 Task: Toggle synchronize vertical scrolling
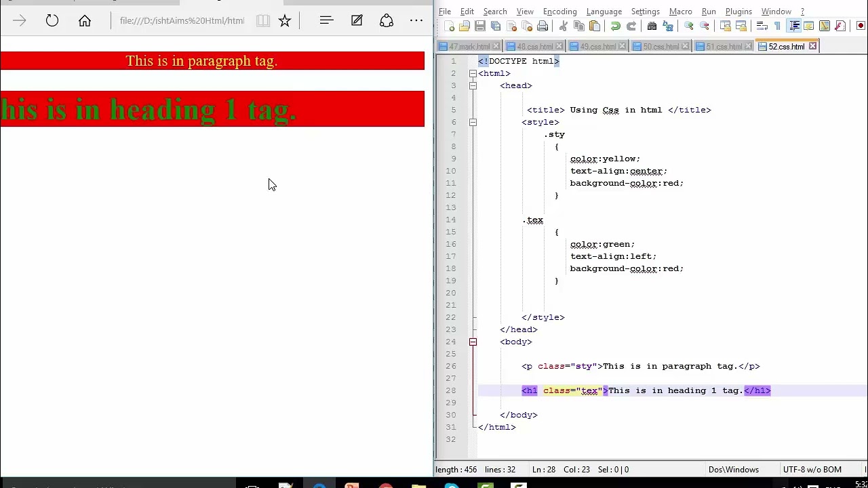[x=725, y=26]
